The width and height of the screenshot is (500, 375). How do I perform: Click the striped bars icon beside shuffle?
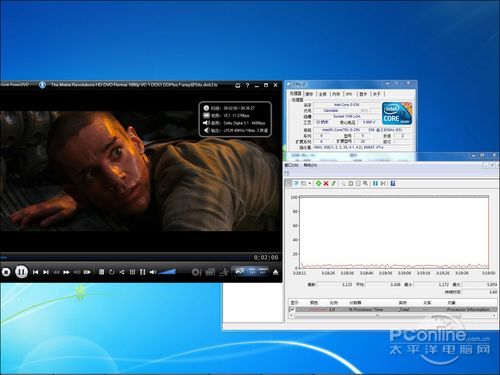132,272
